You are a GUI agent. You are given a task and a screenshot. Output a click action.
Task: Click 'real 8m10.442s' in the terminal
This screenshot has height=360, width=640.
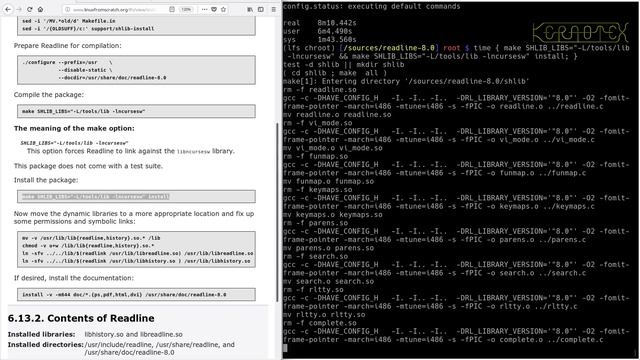click(x=320, y=23)
